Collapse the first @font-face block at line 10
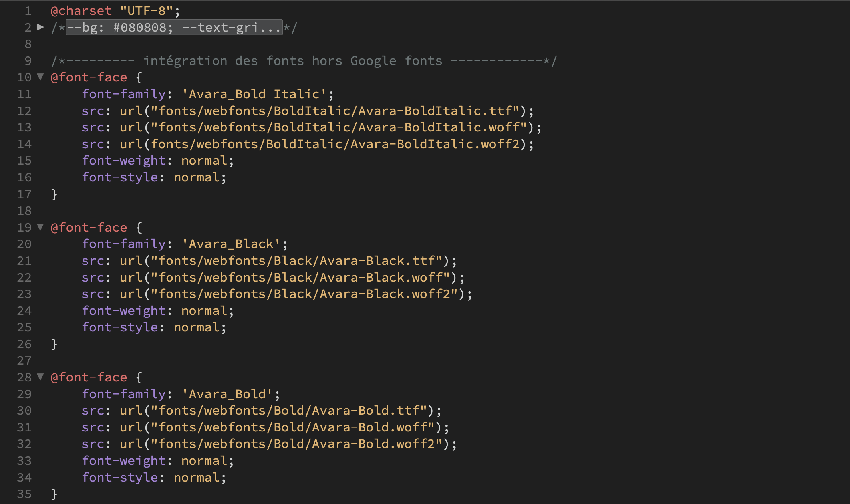Viewport: 850px width, 504px height. point(40,77)
